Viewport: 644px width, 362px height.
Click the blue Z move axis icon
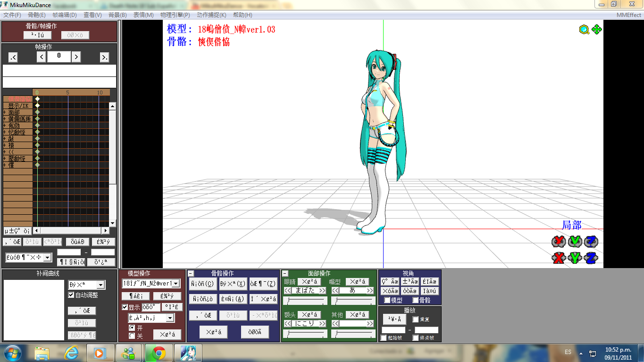591,258
